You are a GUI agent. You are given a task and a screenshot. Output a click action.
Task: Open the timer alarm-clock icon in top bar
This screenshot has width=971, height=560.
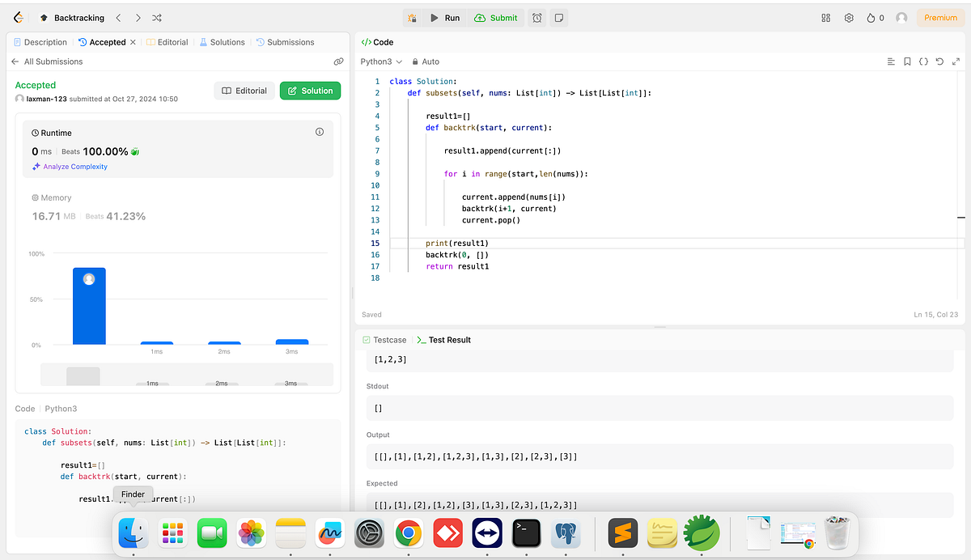click(x=536, y=17)
